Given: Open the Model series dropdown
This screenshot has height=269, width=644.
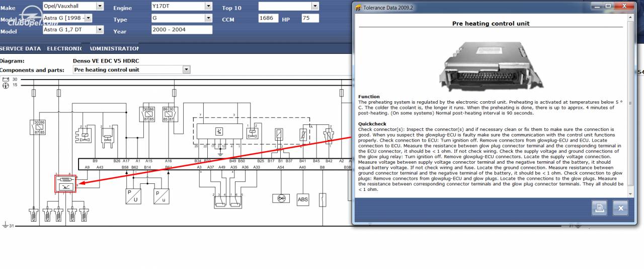Looking at the screenshot, I should pos(88,18).
